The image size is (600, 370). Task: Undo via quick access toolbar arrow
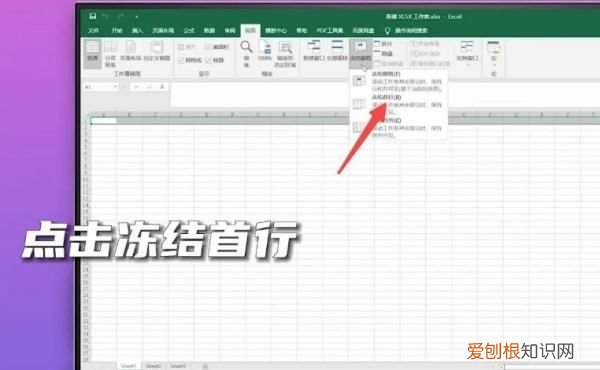click(x=105, y=16)
